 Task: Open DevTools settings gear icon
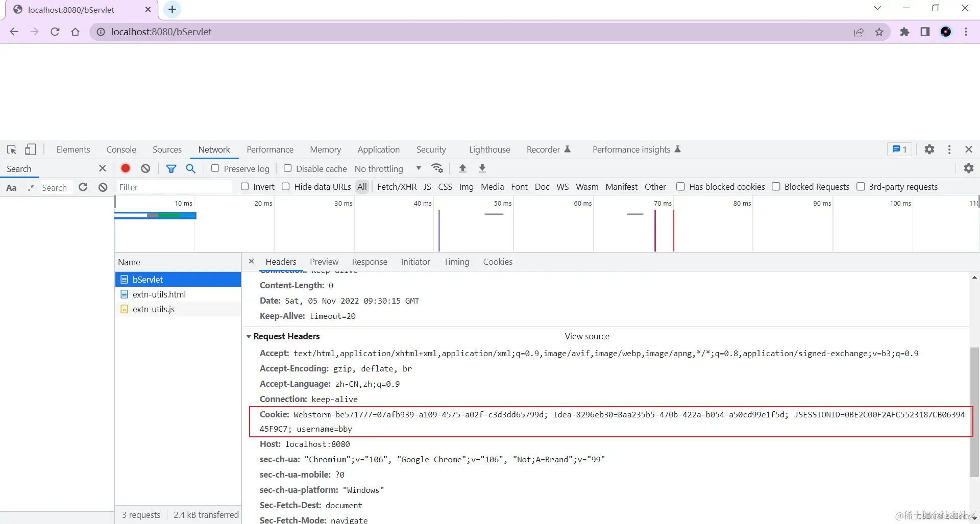929,149
